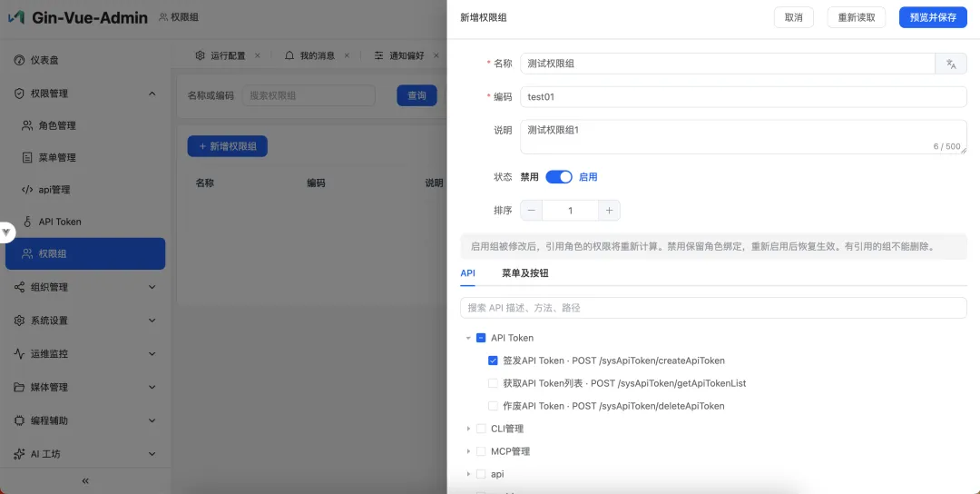The height and width of the screenshot is (494, 980).
Task: Click the 重新读取 button
Action: [857, 17]
